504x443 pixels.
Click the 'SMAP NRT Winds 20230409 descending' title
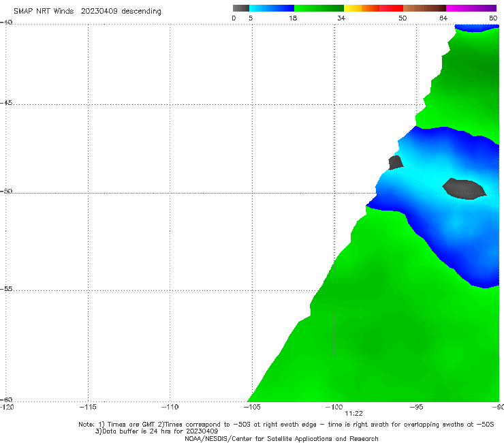point(87,11)
